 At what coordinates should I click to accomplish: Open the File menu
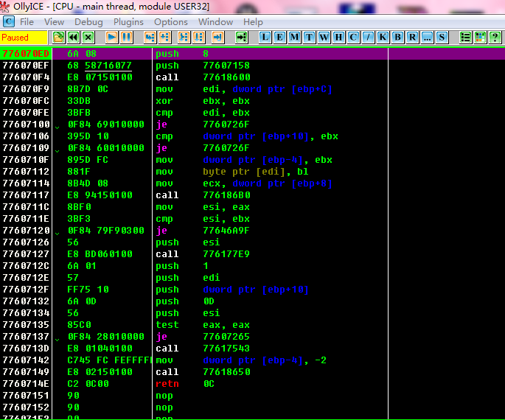27,22
